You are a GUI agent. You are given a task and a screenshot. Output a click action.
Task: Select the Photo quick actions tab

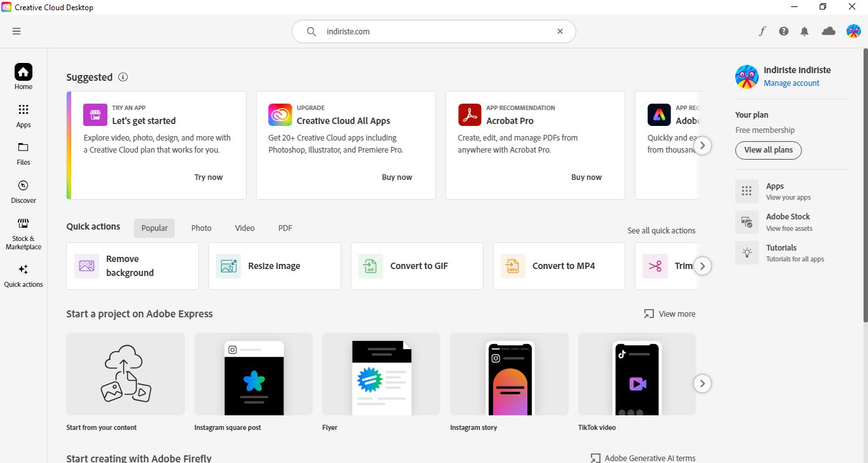201,228
